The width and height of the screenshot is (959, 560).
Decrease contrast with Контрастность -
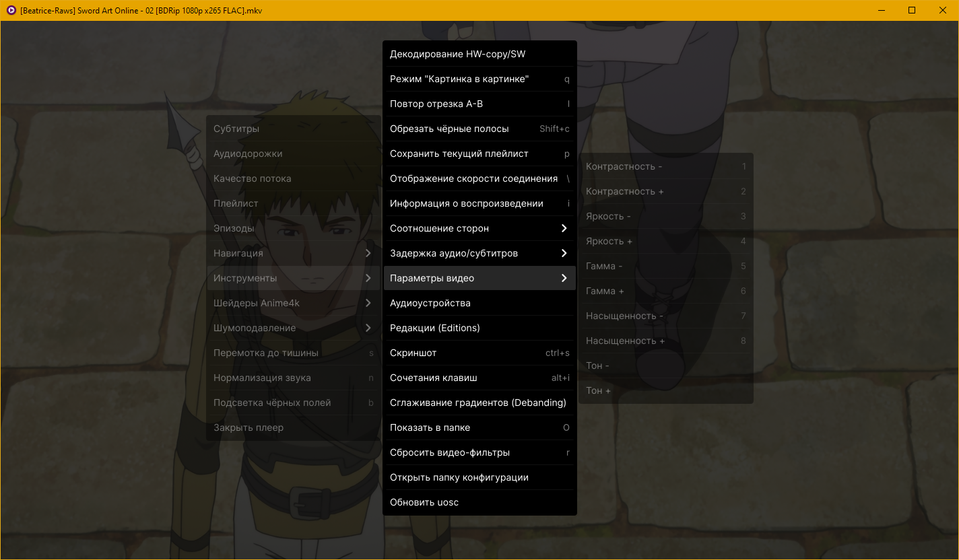(x=666, y=166)
